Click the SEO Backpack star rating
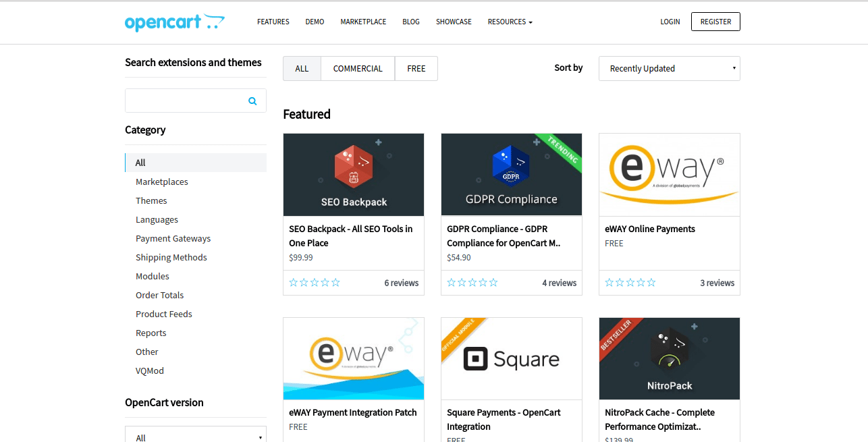Image resolution: width=868 pixels, height=442 pixels. pos(315,283)
